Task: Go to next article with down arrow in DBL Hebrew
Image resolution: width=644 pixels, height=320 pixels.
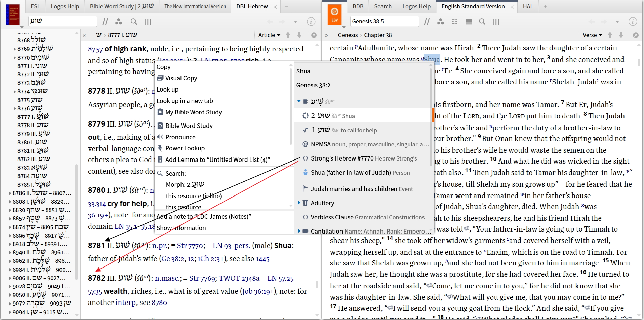Action: coord(299,35)
